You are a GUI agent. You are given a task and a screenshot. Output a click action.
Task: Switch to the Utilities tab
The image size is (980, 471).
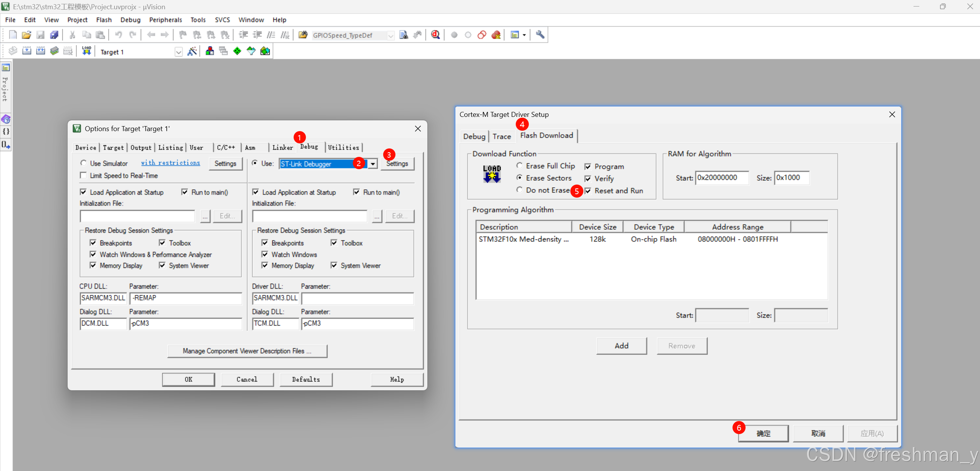coord(343,147)
